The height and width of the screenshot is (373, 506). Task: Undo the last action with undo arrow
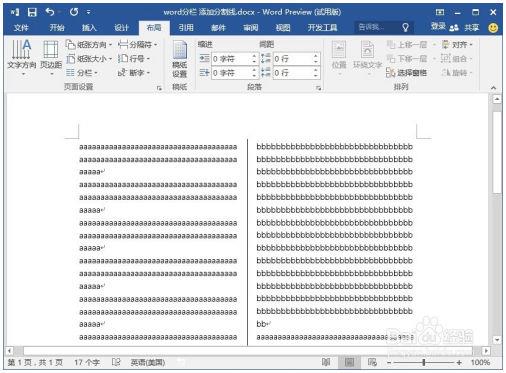point(50,12)
